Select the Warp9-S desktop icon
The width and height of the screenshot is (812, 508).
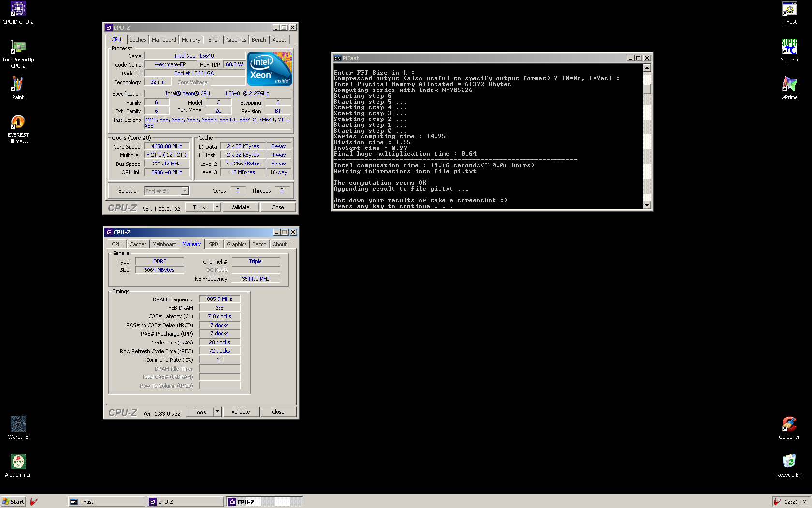click(x=18, y=428)
